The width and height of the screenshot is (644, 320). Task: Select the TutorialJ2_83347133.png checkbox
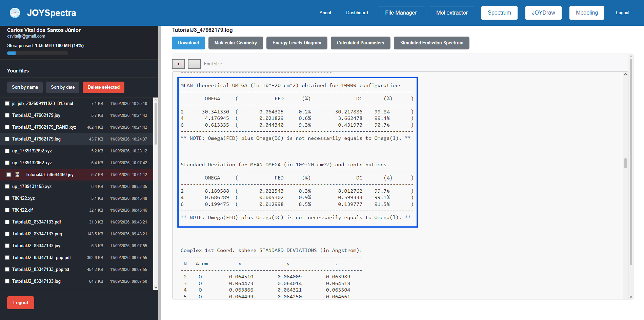(7, 234)
